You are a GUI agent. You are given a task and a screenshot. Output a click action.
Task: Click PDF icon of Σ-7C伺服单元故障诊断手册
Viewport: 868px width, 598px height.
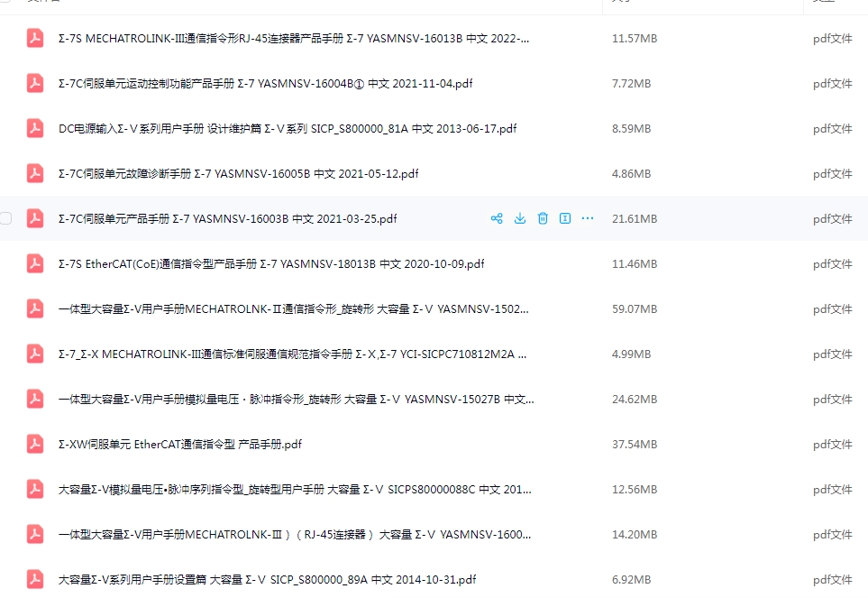pos(35,173)
